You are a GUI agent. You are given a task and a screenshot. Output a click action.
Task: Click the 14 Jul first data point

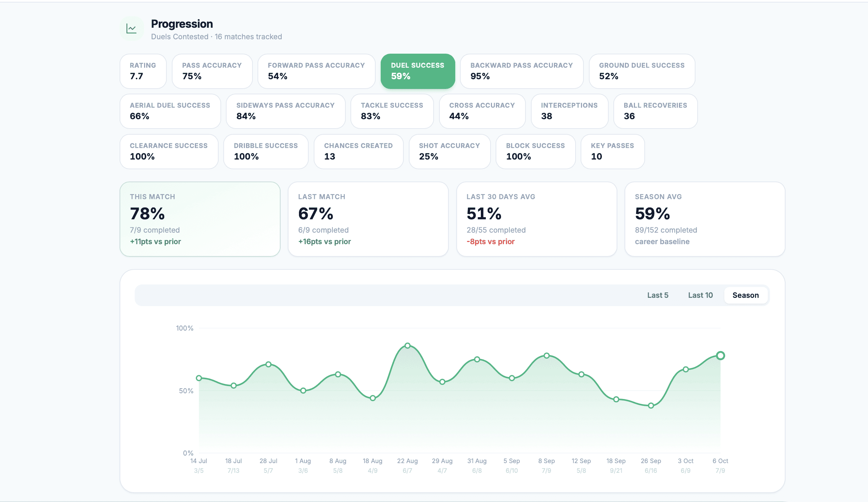click(199, 378)
